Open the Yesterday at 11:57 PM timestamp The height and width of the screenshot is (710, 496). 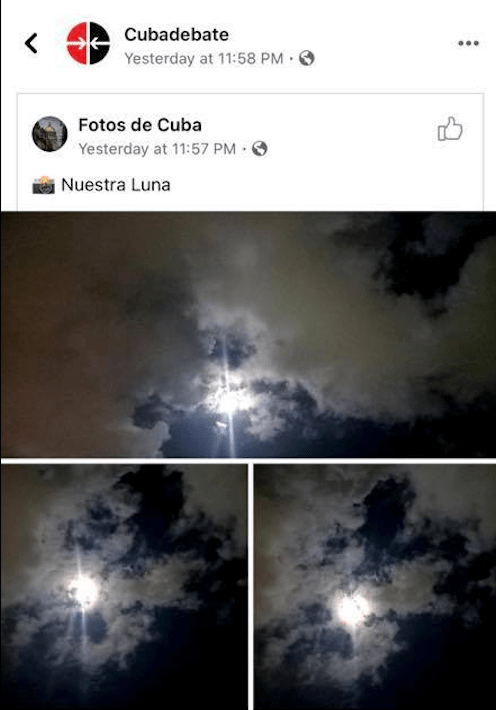click(x=157, y=149)
